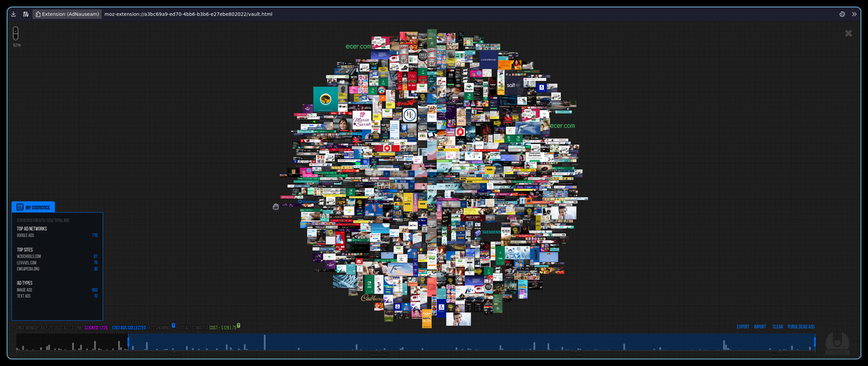Click the small grey icon left of cluster
868x366 pixels.
click(276, 207)
